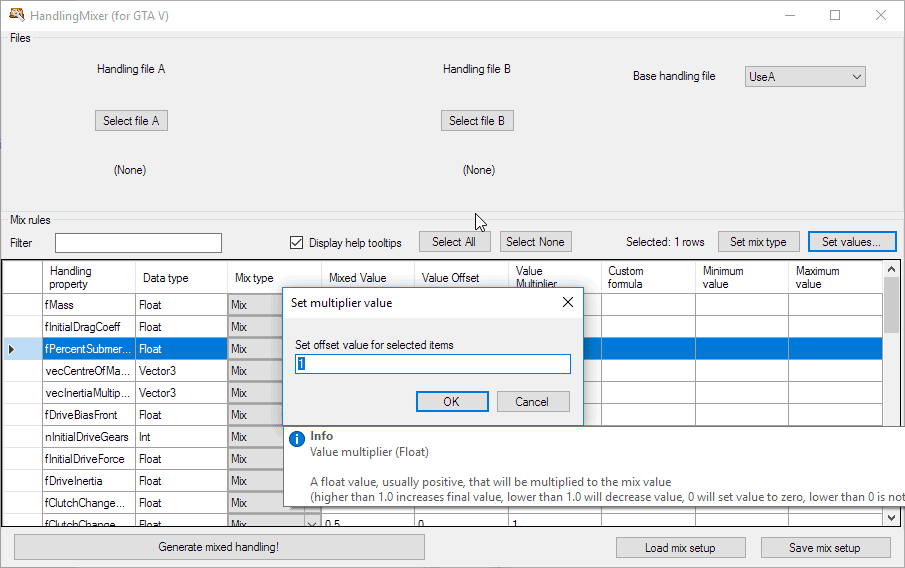Viewport: 905px width, 568px height.
Task: Click the Handling property column header
Action: (89, 278)
